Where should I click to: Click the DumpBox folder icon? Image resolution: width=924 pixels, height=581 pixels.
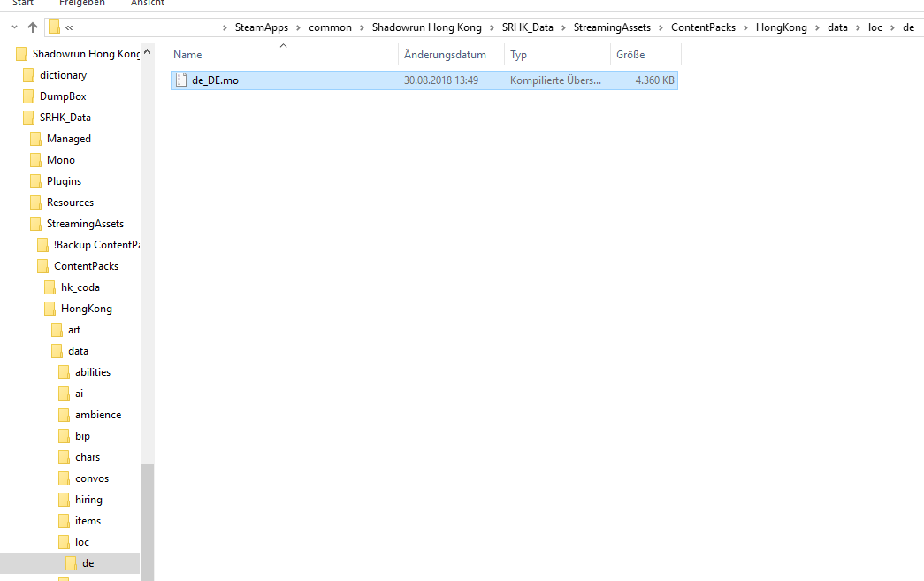tap(28, 96)
